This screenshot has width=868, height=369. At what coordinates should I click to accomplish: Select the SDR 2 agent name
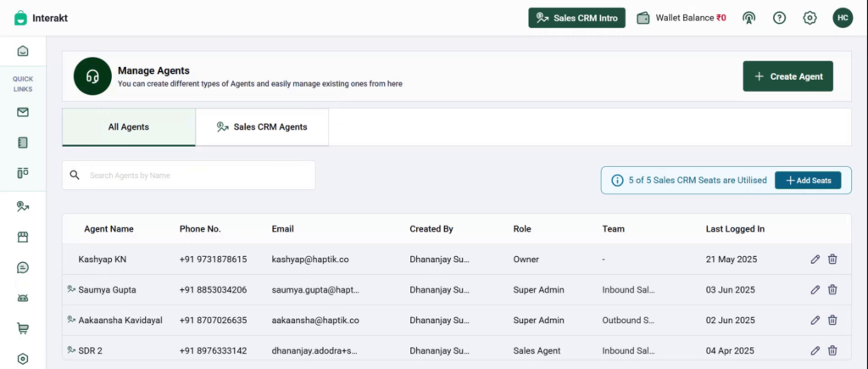point(90,350)
